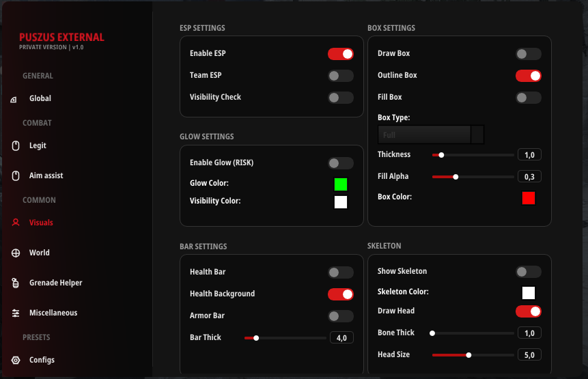588x379 pixels.
Task: Click the Fill Alpha slider handle
Action: [x=456, y=177]
